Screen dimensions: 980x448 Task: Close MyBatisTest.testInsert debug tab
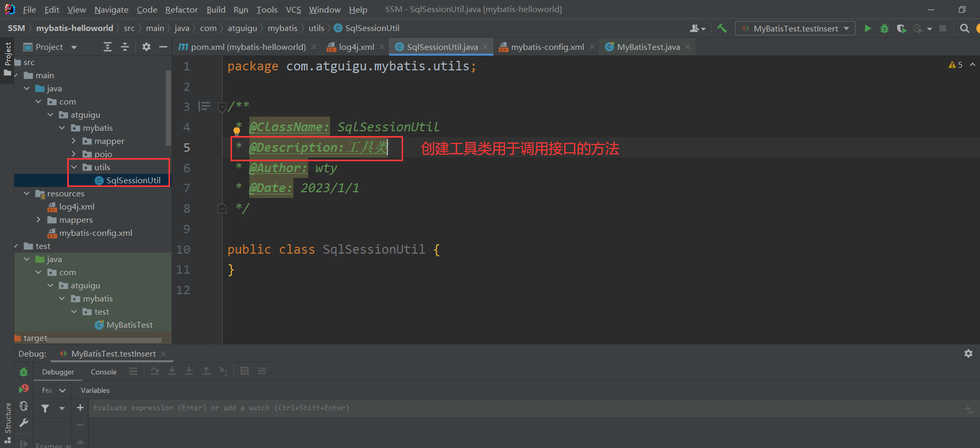tap(163, 354)
